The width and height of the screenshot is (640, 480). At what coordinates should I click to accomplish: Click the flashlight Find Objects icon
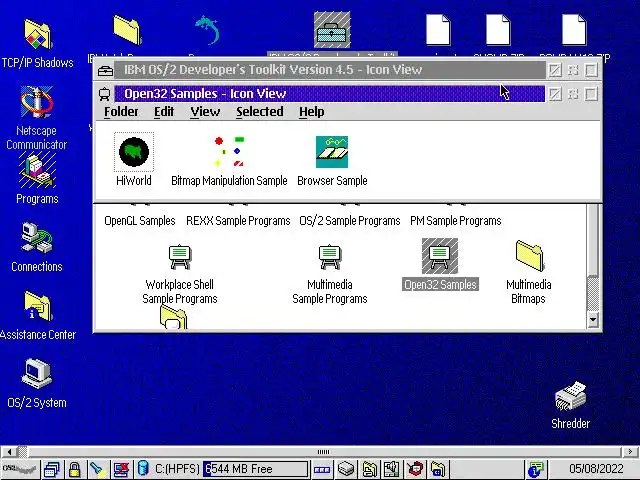[97, 469]
